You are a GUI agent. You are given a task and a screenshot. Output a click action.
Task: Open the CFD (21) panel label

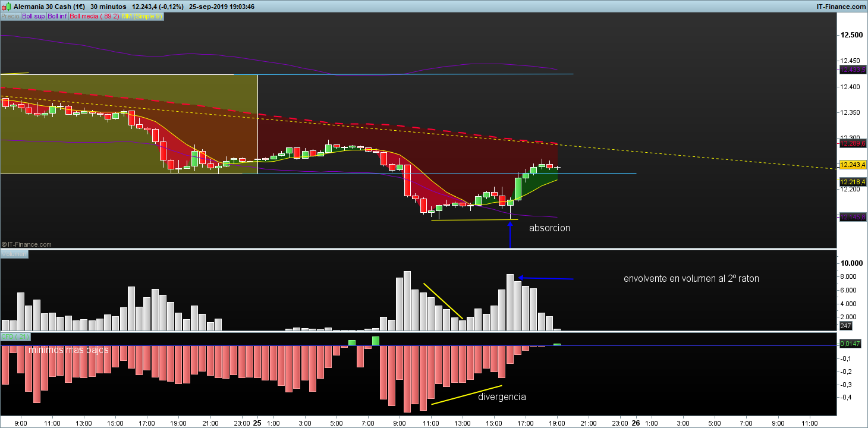[15, 336]
